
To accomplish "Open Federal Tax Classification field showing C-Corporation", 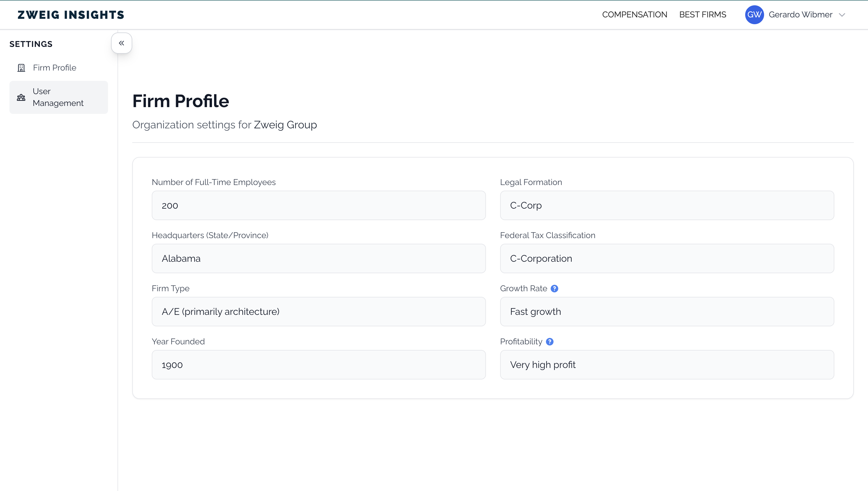I will [x=667, y=258].
